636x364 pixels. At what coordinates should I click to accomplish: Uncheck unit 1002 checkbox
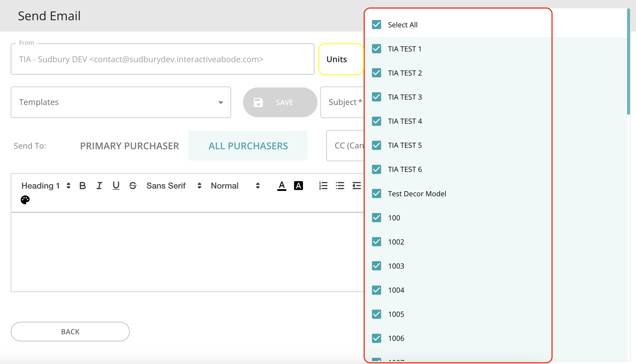coord(377,242)
